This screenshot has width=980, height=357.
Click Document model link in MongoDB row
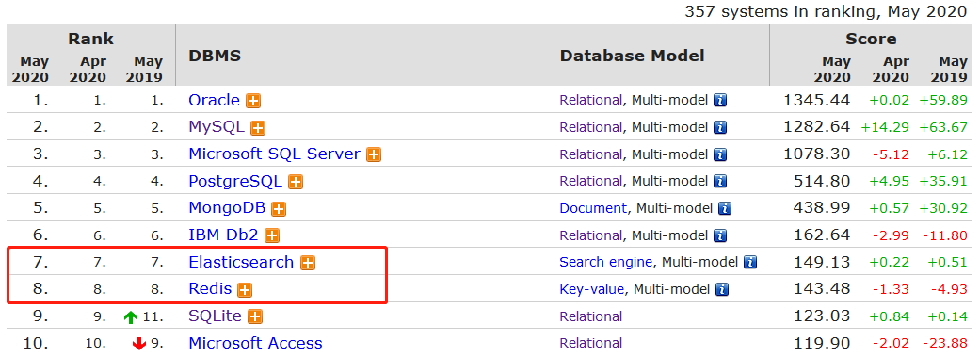593,208
